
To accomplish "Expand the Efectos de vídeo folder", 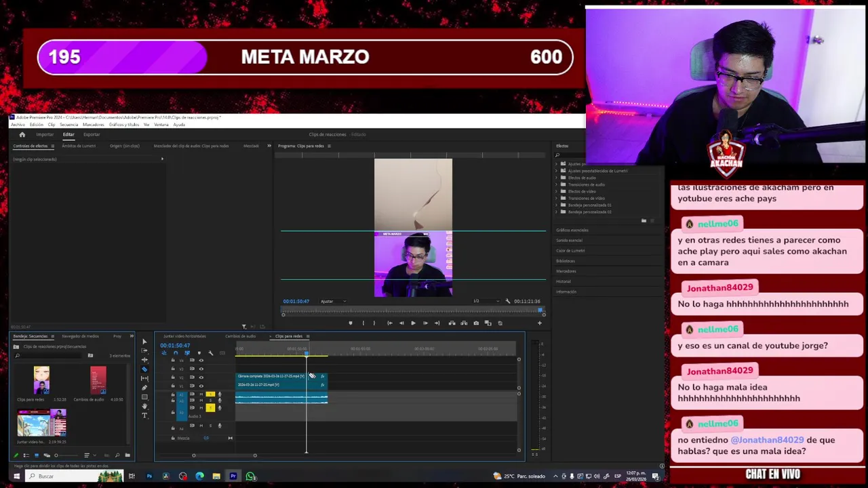I will click(x=557, y=191).
